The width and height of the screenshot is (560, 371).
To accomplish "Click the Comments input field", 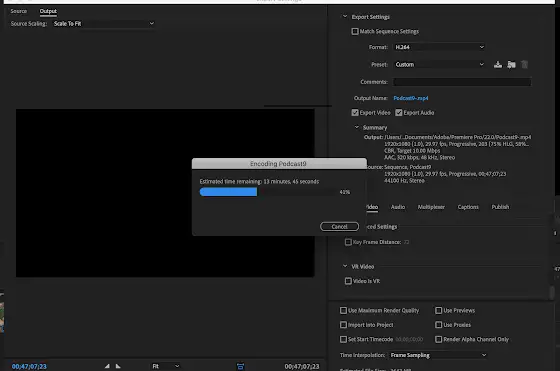I will (x=462, y=82).
